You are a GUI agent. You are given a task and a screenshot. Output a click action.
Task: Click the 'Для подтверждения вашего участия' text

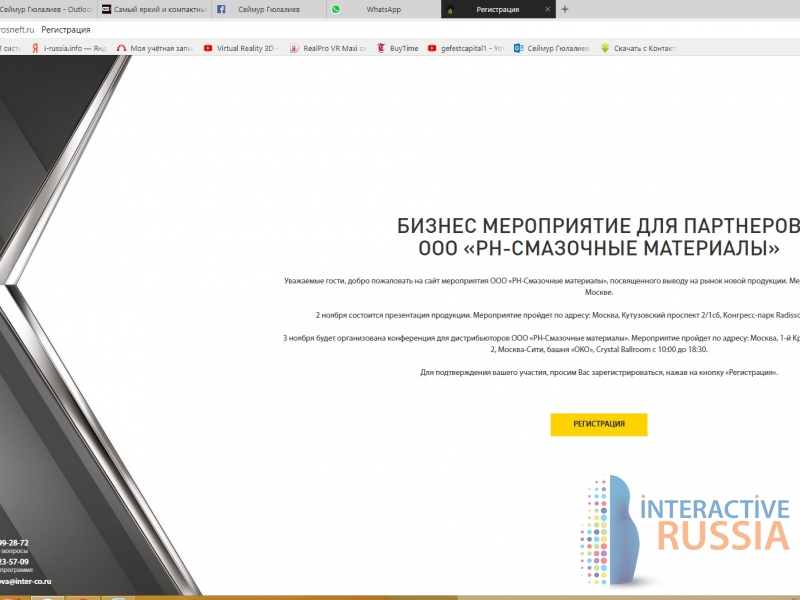point(599,372)
